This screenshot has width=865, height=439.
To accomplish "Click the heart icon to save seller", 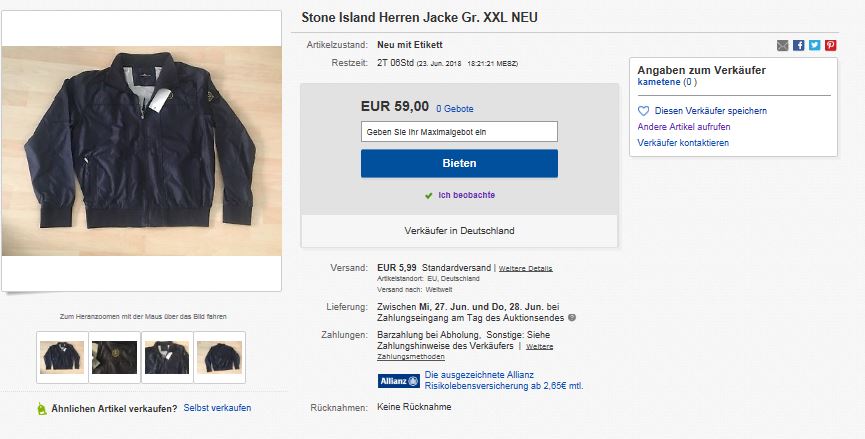I will (644, 111).
